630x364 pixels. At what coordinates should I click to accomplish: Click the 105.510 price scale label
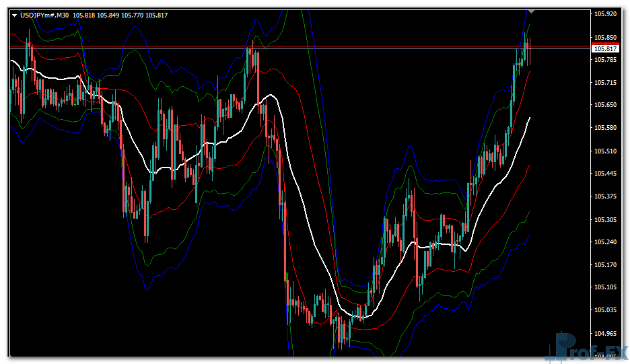coord(606,151)
